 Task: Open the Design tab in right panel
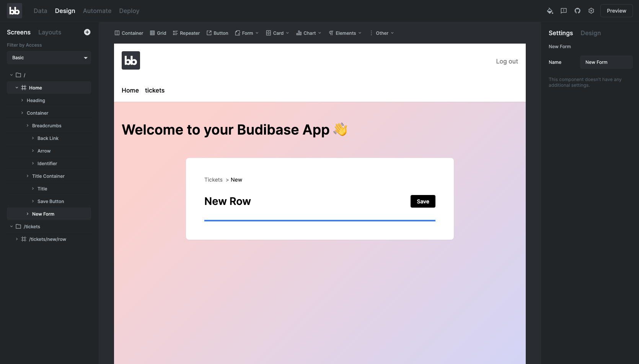[590, 33]
